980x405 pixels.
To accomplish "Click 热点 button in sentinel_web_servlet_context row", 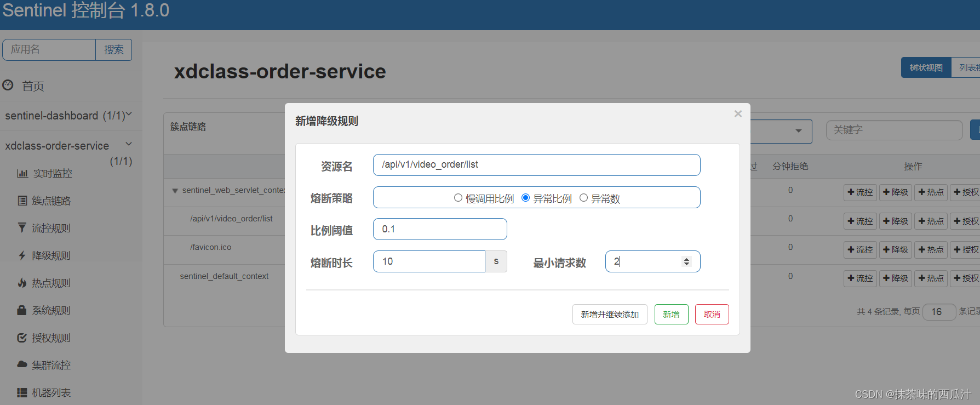I will tap(931, 192).
